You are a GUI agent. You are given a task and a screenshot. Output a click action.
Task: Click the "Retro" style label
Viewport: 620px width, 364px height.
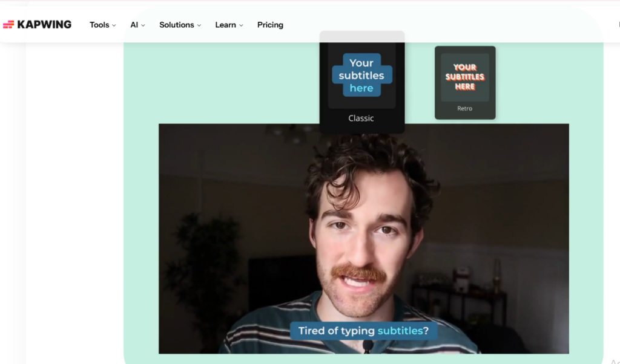coord(465,109)
